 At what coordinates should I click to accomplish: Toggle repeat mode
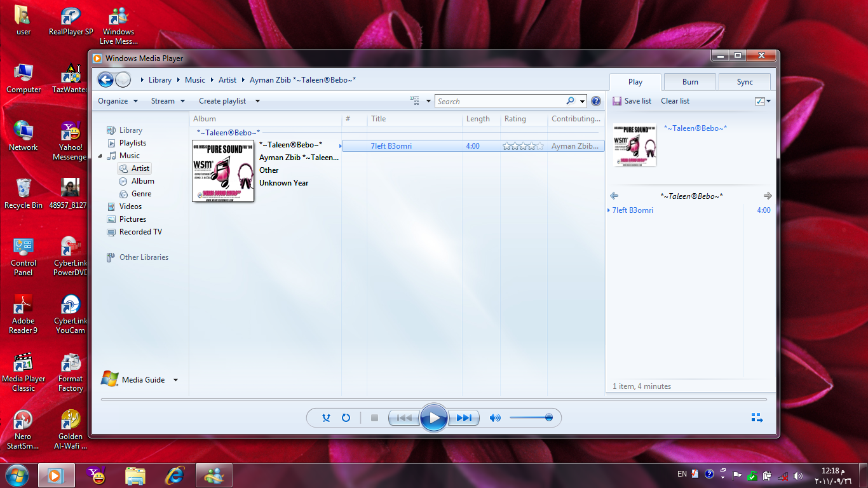[346, 418]
